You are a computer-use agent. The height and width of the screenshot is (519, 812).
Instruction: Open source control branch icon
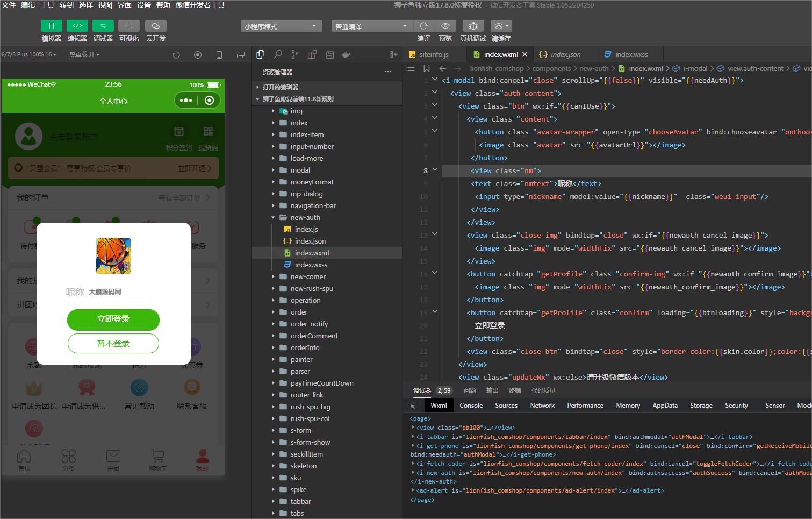(x=295, y=54)
